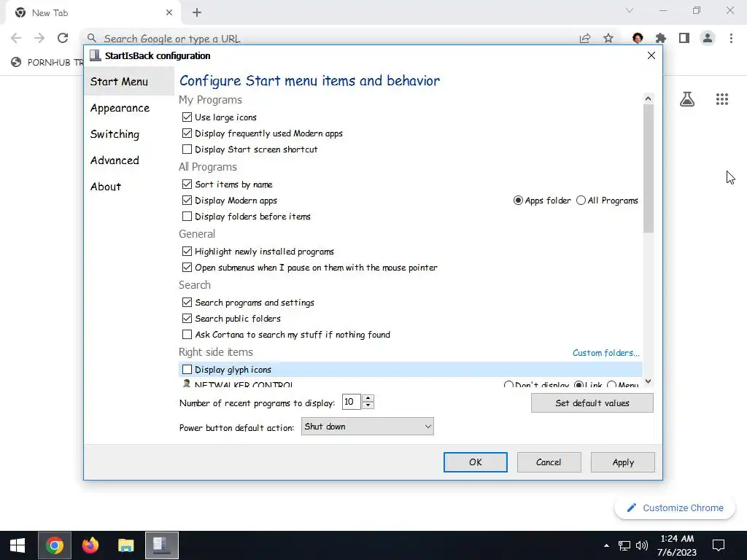Open the About section
Viewport: 747px width, 560px height.
coord(106,187)
